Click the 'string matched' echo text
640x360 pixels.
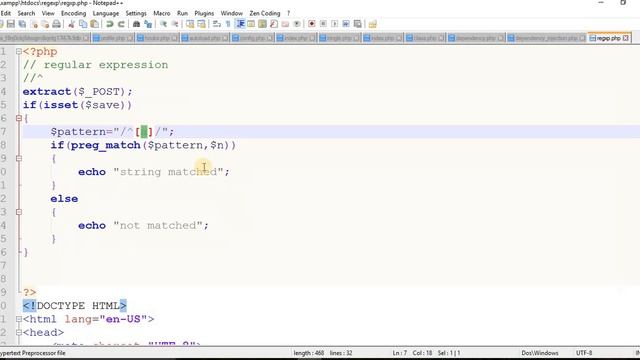coord(168,172)
